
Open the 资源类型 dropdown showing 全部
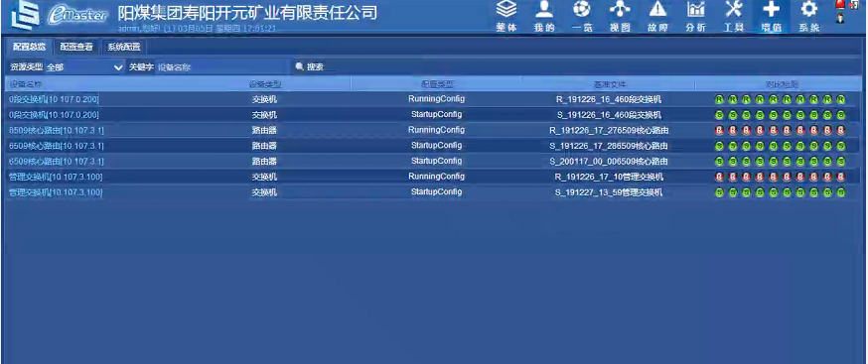tap(84, 67)
